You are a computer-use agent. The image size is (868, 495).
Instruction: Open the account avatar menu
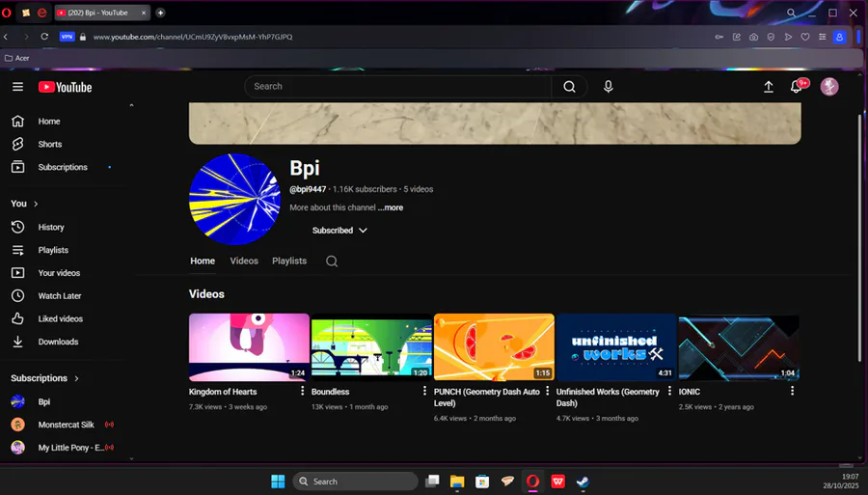(x=829, y=87)
